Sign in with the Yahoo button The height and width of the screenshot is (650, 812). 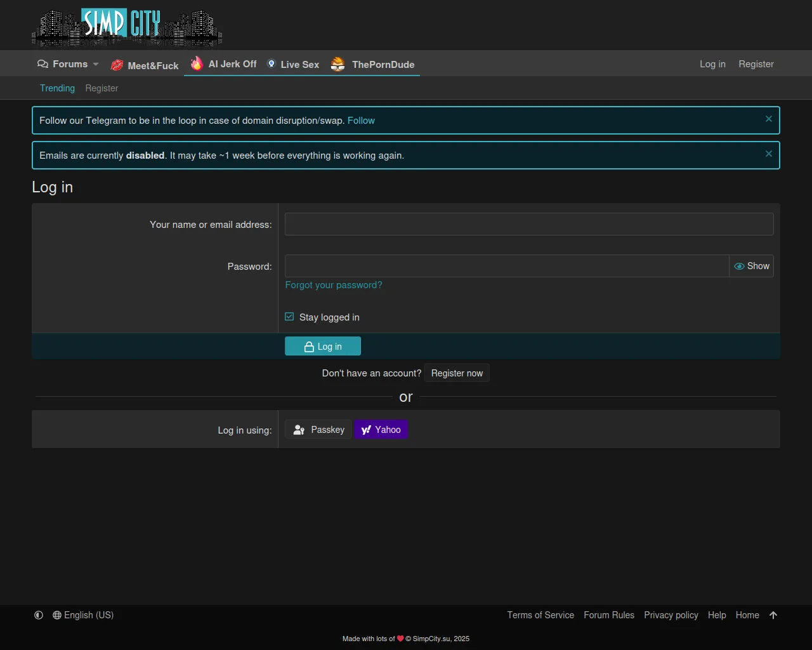pyautogui.click(x=381, y=430)
